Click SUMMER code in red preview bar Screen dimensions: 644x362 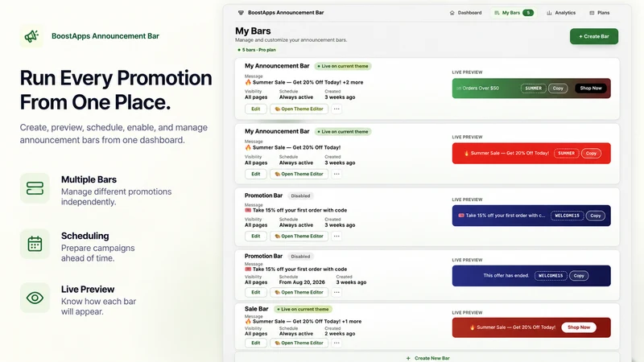567,153
